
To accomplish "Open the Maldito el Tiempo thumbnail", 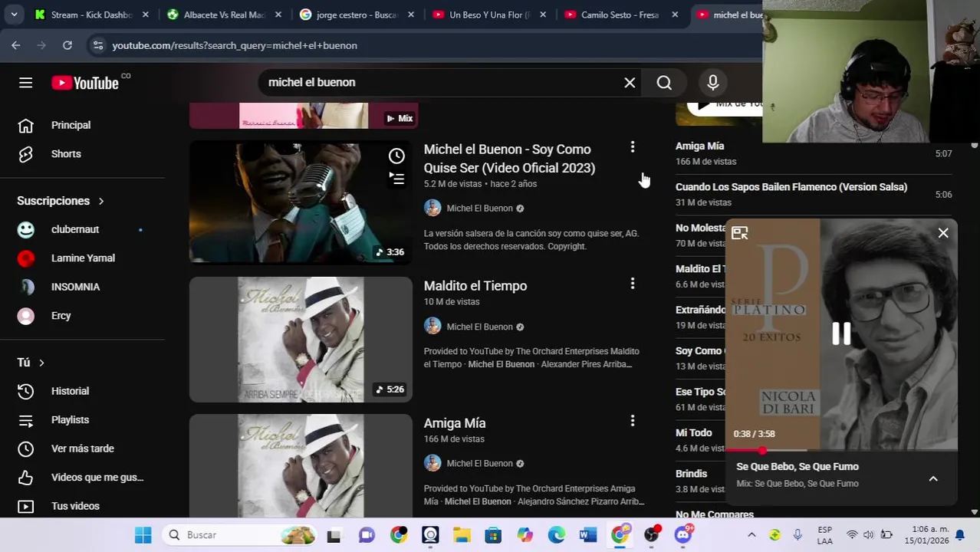I will pyautogui.click(x=301, y=340).
